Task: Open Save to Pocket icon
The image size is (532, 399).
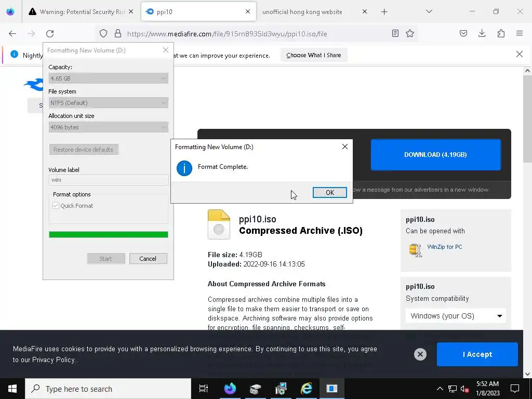Action: 463,33
